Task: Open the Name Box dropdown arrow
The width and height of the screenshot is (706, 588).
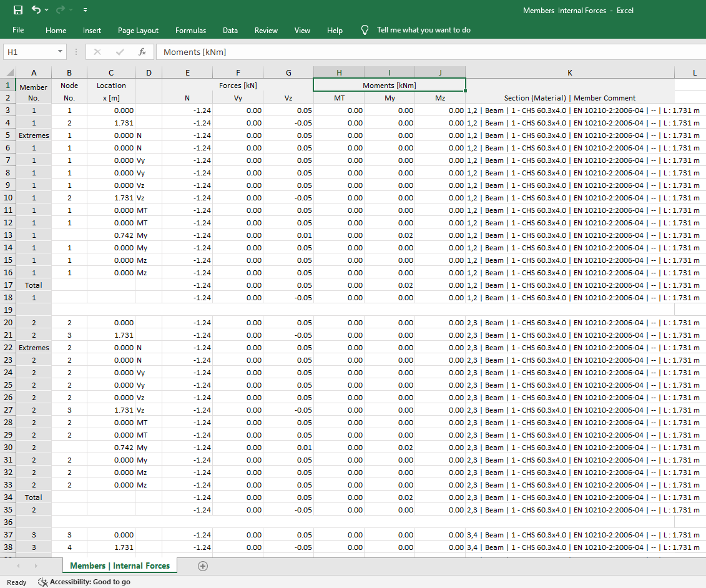Action: coord(60,52)
